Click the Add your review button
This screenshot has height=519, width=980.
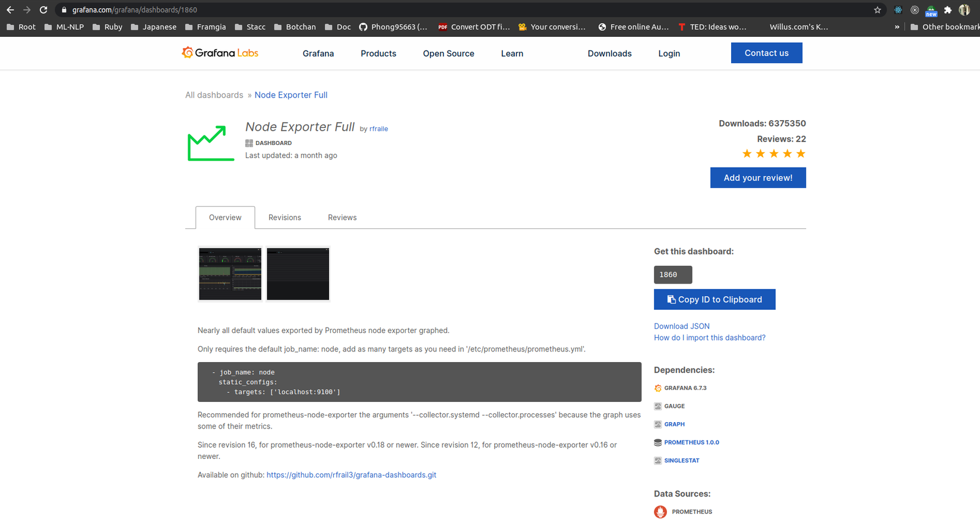(758, 178)
